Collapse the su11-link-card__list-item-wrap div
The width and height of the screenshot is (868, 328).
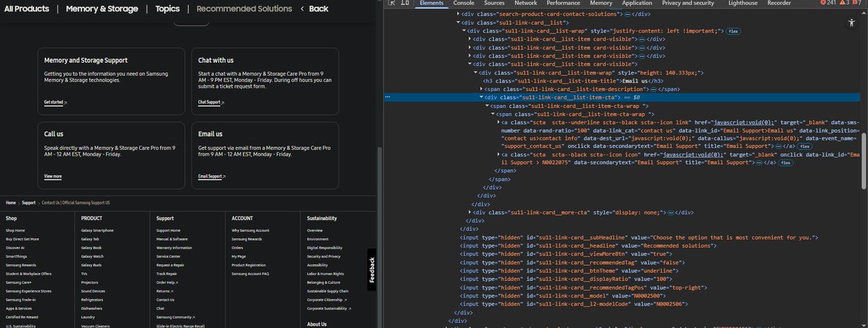click(x=475, y=72)
